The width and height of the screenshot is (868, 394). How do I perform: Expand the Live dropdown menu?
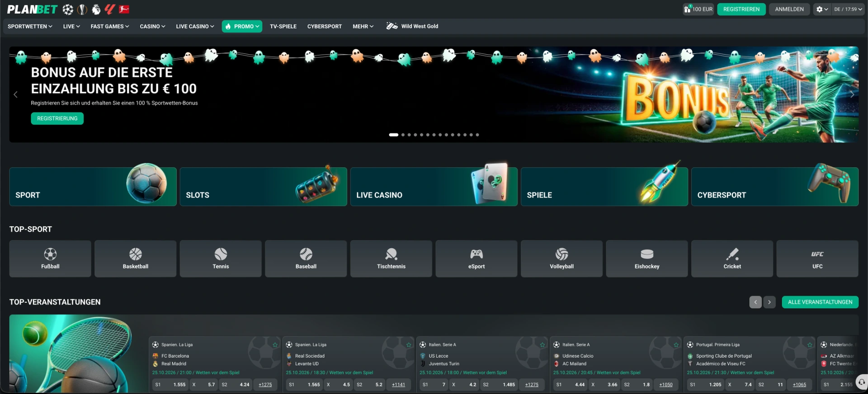click(x=71, y=26)
